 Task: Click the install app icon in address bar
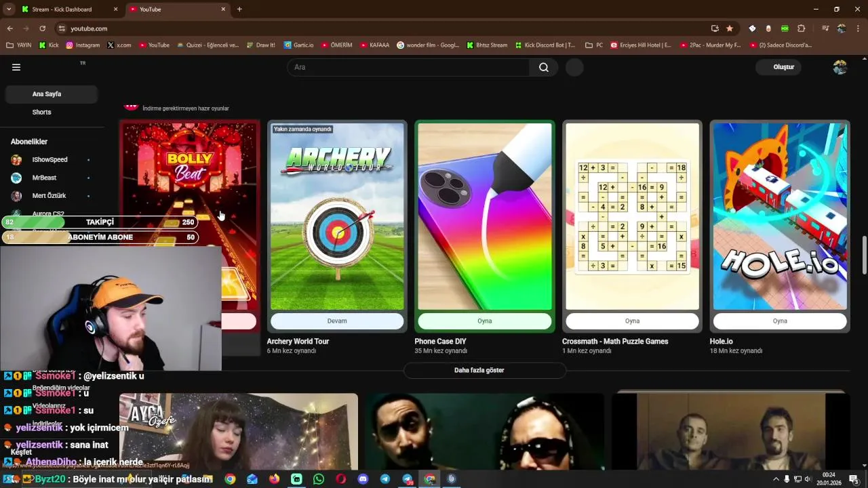pyautogui.click(x=715, y=28)
